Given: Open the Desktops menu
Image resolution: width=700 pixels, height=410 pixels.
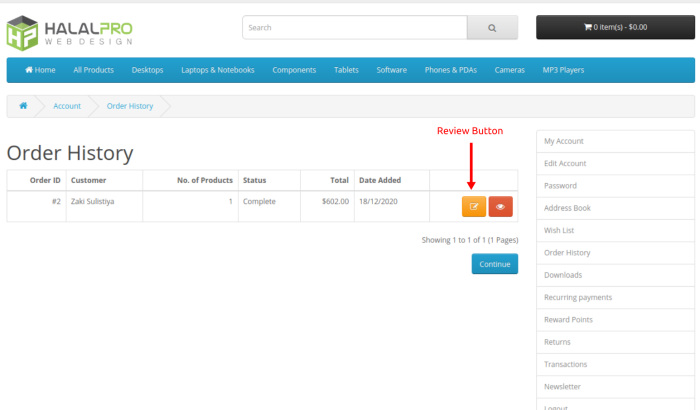Looking at the screenshot, I should (x=147, y=70).
